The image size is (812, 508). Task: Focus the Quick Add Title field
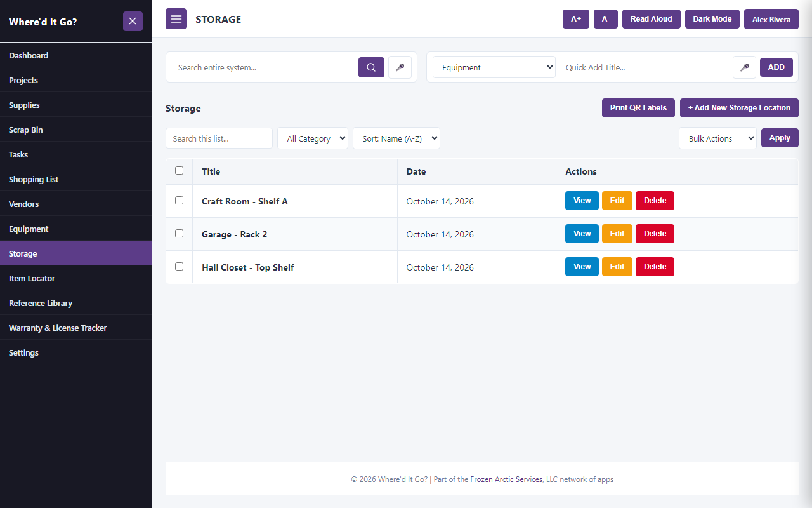646,67
